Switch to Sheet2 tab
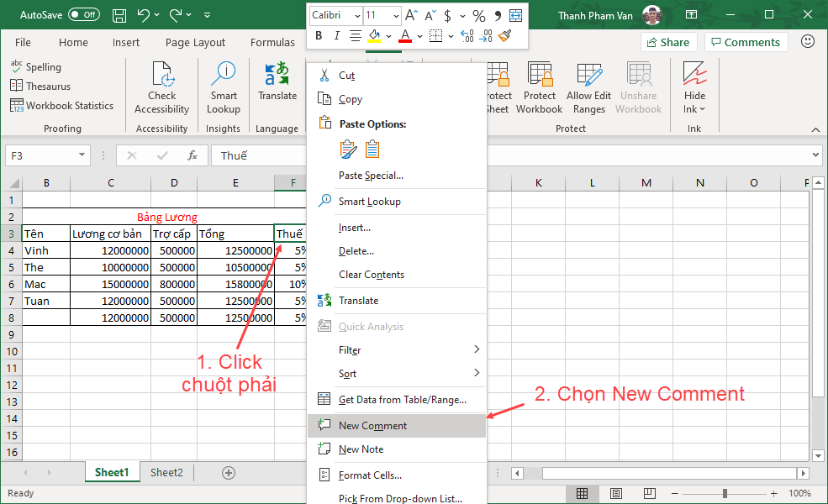Image resolution: width=828 pixels, height=504 pixels. (166, 472)
